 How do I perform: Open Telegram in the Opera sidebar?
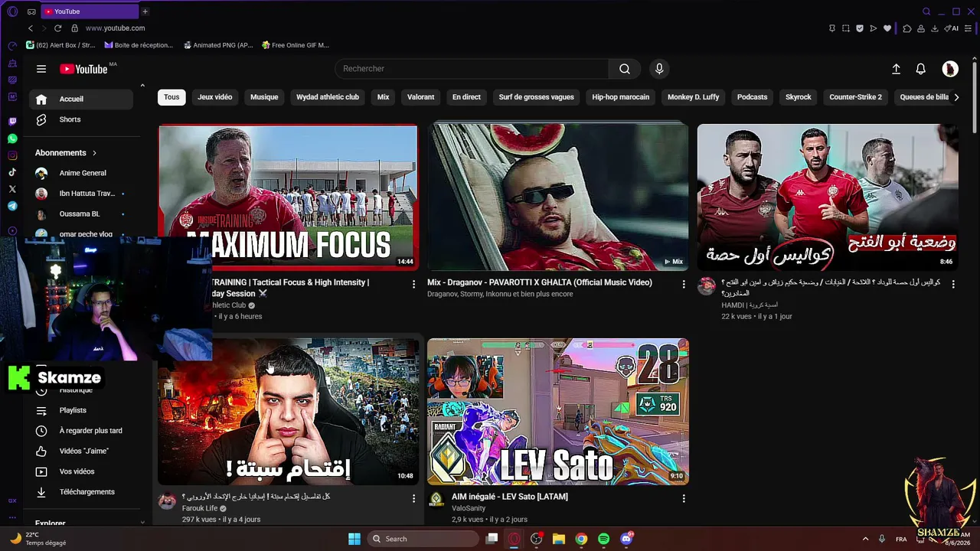[12, 206]
